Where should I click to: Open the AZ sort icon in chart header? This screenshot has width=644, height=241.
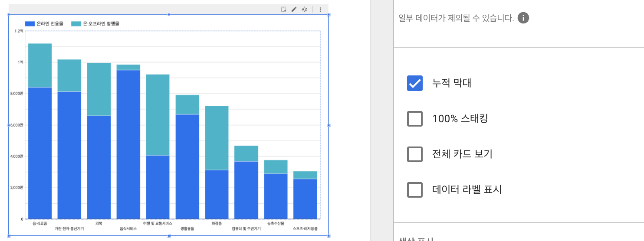point(304,9)
